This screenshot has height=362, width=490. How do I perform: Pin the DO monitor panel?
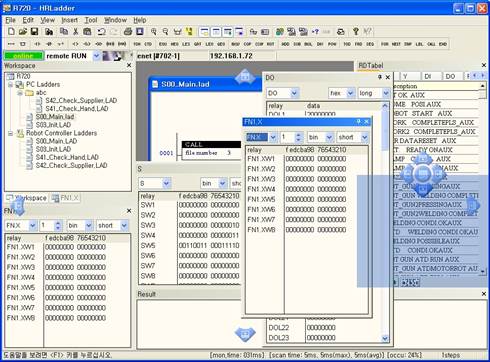click(380, 77)
